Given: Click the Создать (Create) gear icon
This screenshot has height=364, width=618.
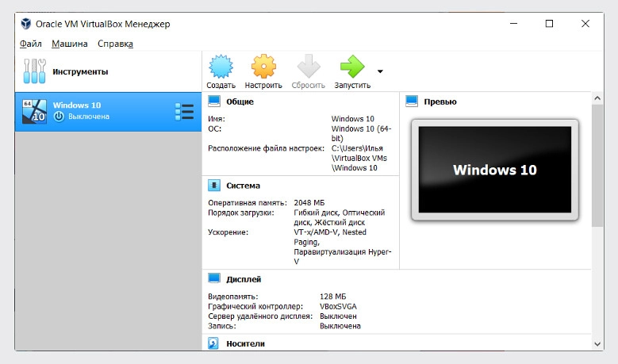Looking at the screenshot, I should [221, 66].
